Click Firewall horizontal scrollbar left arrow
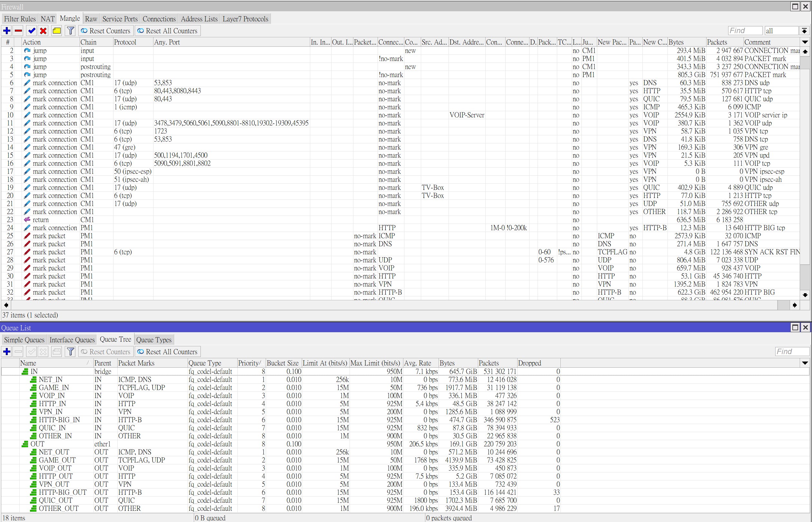 (6, 305)
